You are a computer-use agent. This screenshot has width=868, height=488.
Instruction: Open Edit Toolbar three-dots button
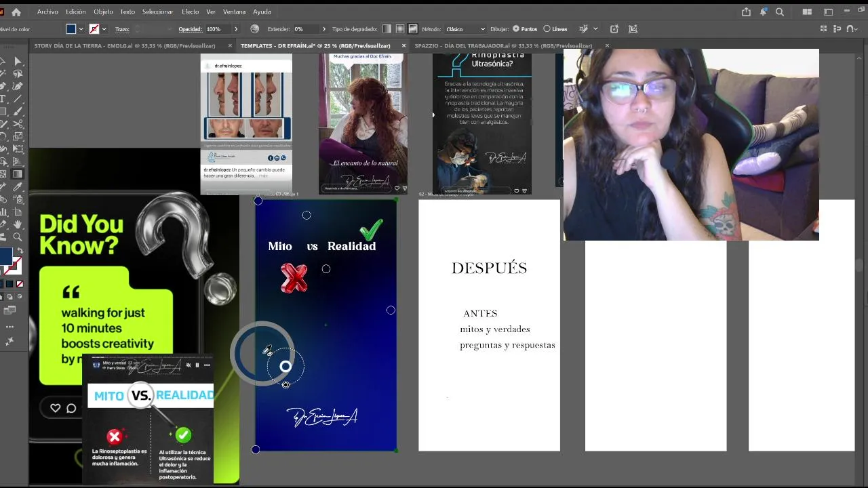9,327
